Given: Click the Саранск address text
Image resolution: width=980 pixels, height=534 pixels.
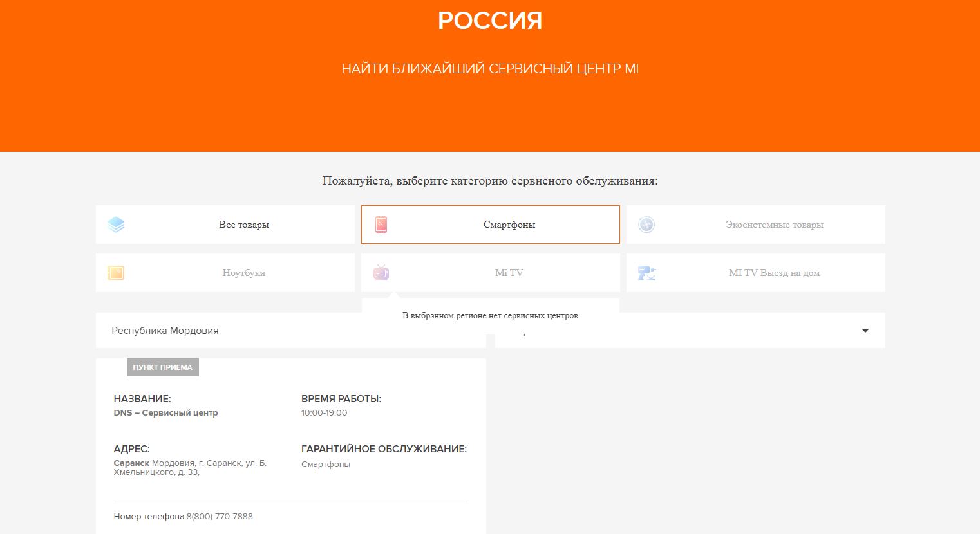Looking at the screenshot, I should click(191, 468).
